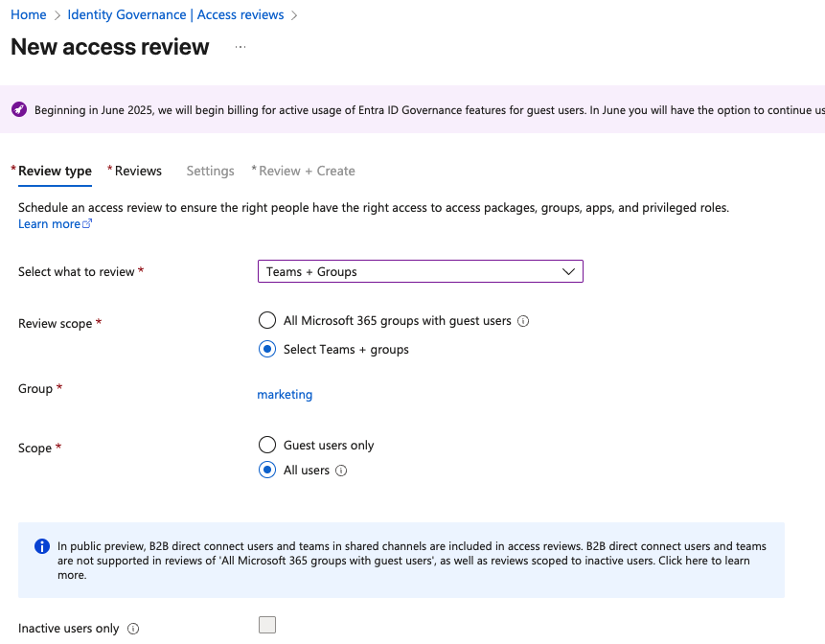
Task: Expand dropdown arrow in Select what to review
Action: point(568,271)
